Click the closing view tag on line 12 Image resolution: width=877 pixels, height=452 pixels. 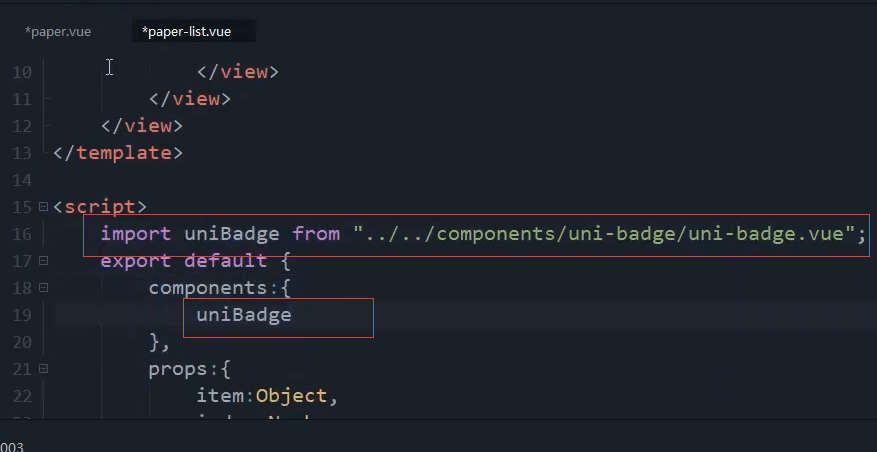pyautogui.click(x=142, y=126)
